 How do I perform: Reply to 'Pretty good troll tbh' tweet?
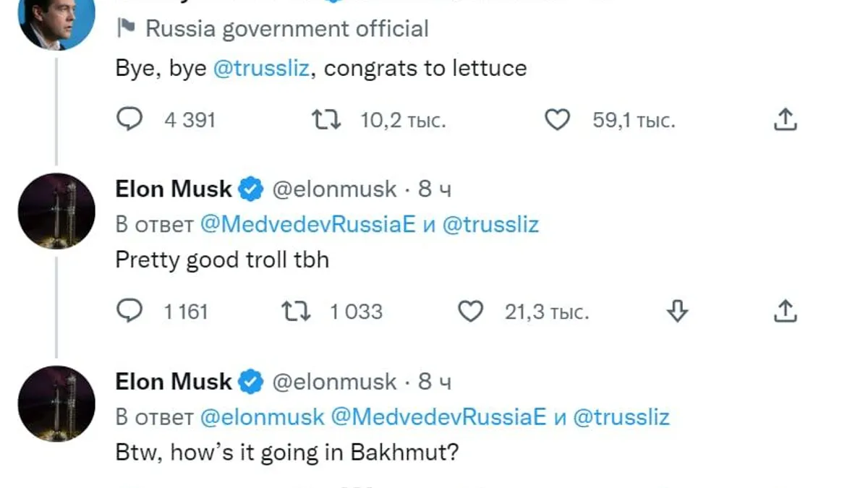(129, 311)
